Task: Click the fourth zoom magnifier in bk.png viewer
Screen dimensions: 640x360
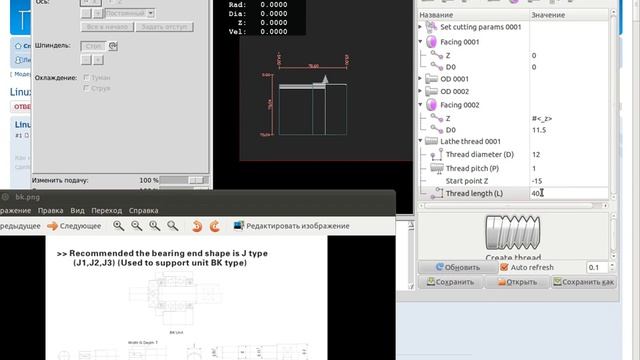Action: pos(173,226)
